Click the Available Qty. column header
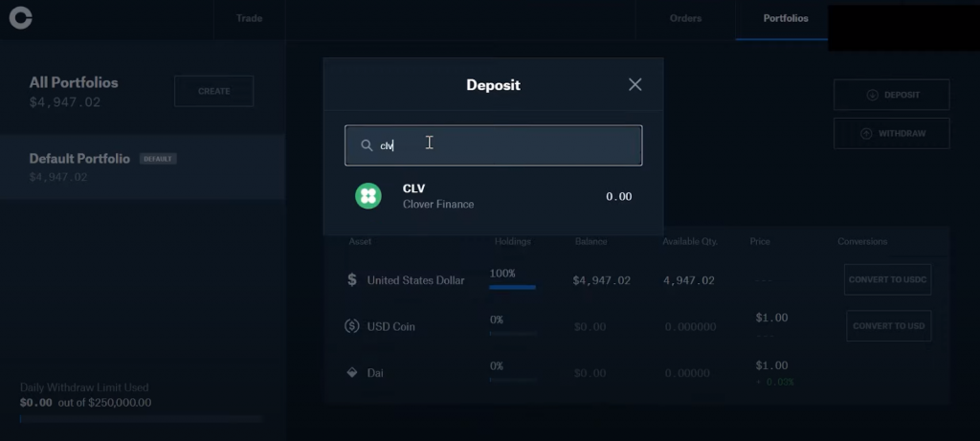Screen dimensions: 980x441 click(x=690, y=241)
